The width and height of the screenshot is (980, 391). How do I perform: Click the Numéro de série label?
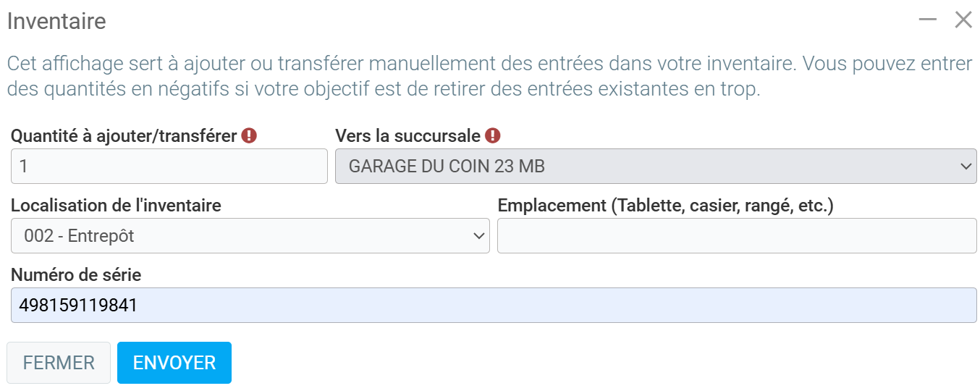76,274
